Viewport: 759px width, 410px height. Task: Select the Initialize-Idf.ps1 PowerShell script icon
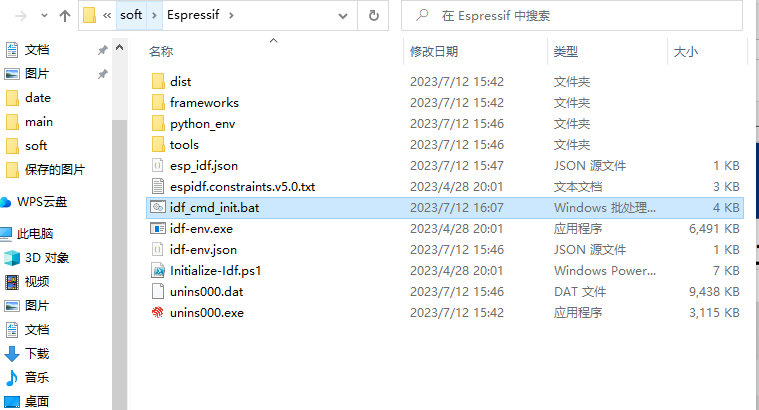point(158,271)
